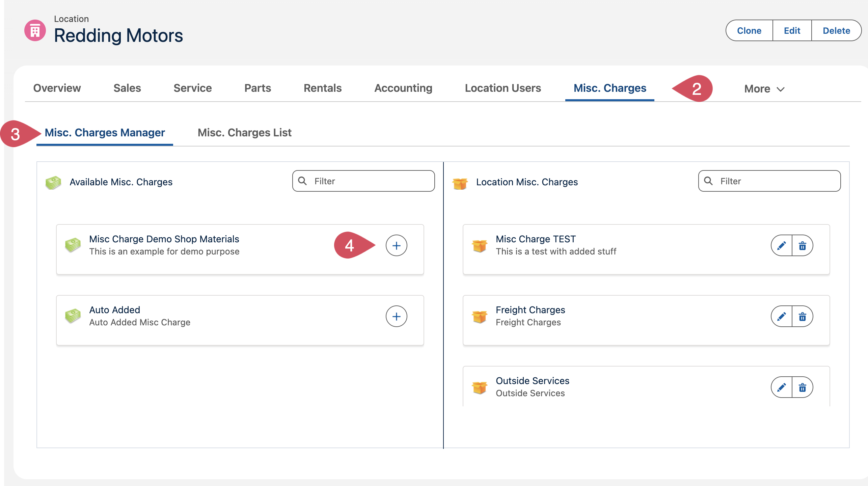The height and width of the screenshot is (486, 868).
Task: Add the Auto Added misc charge
Action: [396, 316]
